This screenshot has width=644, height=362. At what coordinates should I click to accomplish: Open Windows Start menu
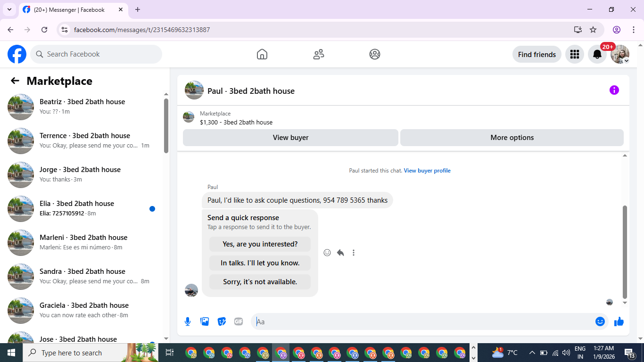pyautogui.click(x=11, y=353)
